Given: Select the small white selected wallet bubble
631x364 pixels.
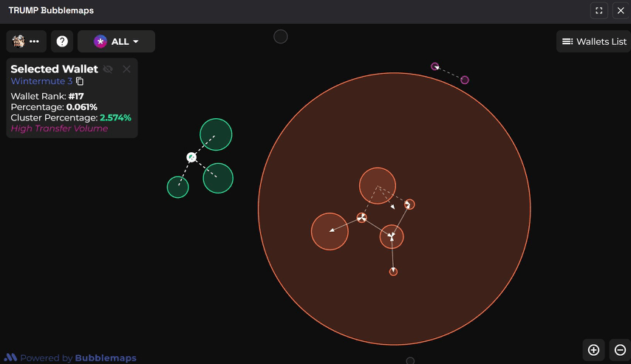Looking at the screenshot, I should point(191,157).
